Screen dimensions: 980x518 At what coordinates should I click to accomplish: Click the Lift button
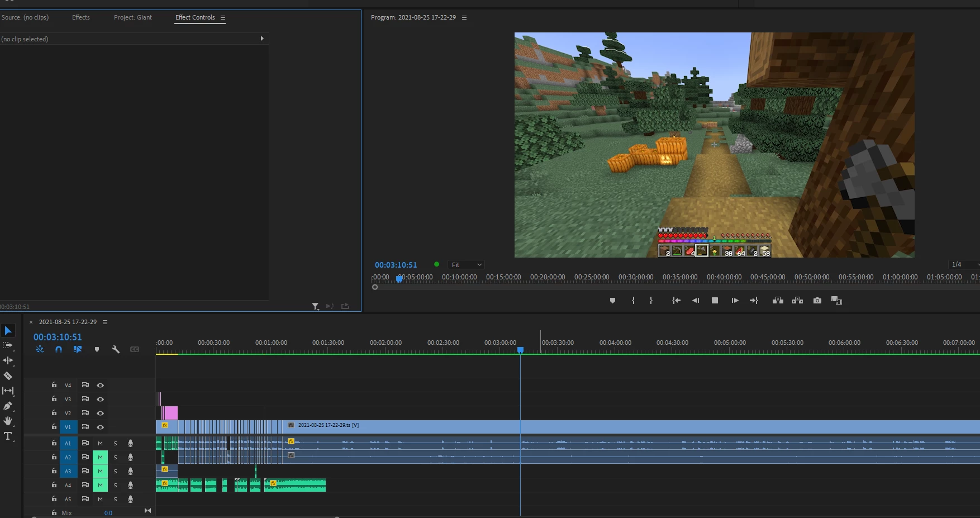tap(778, 301)
